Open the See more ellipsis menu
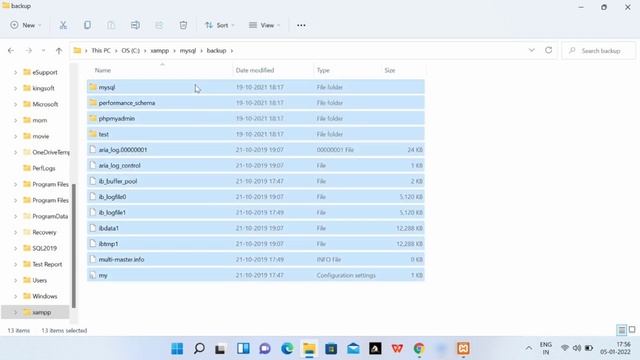 point(301,25)
